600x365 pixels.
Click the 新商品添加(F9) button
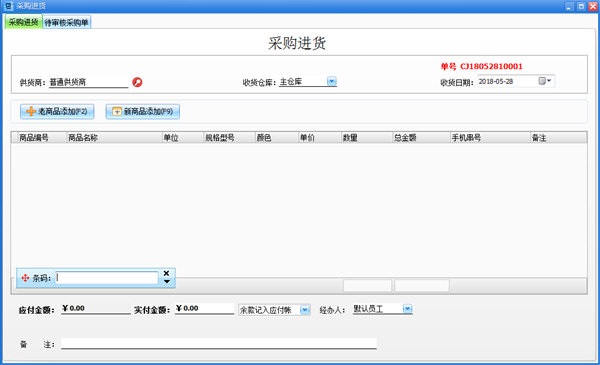143,112
